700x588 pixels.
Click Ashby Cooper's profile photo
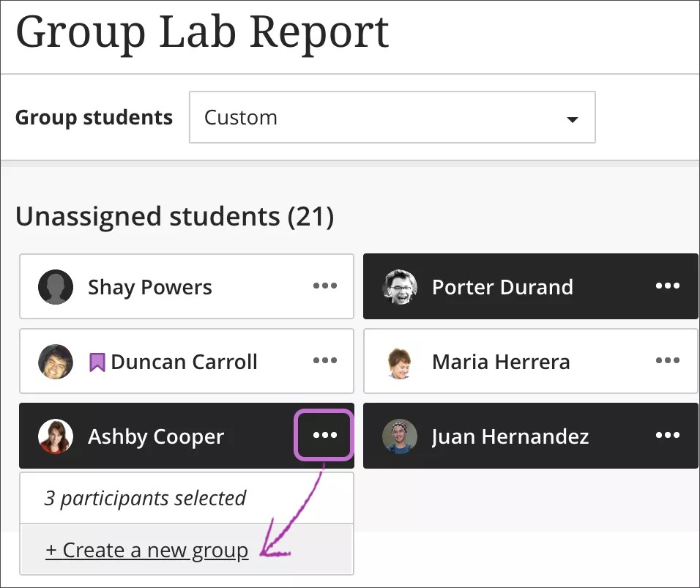pos(56,436)
